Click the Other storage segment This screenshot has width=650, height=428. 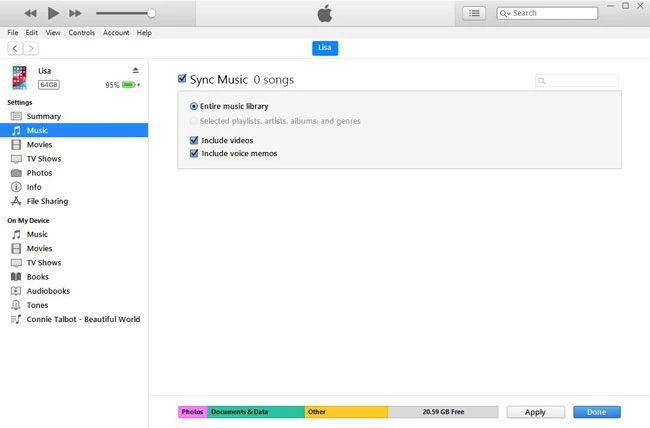(x=346, y=412)
